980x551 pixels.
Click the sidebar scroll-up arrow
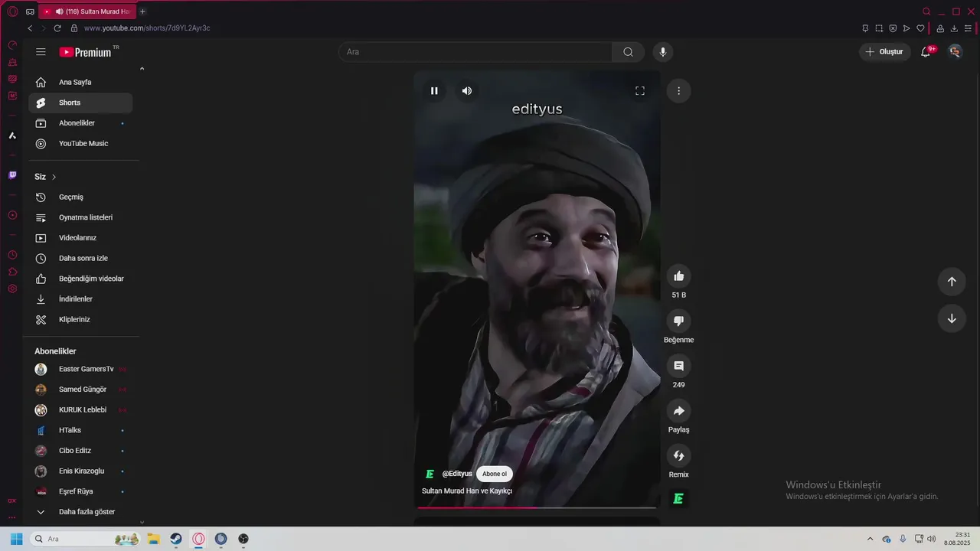[x=142, y=69]
